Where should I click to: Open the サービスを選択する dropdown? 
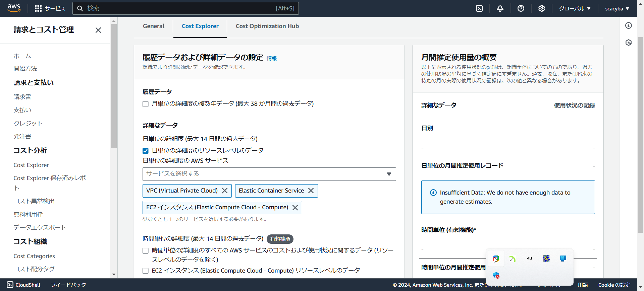[269, 174]
